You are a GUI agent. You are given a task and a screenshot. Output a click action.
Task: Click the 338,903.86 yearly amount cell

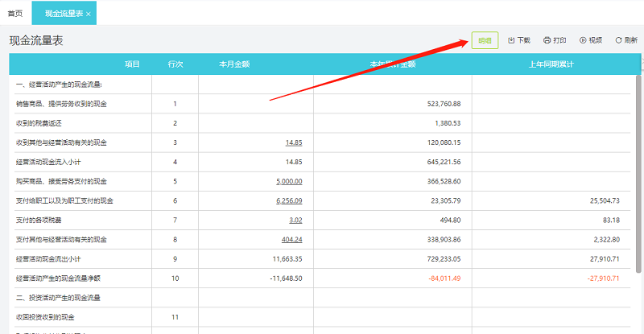[444, 240]
